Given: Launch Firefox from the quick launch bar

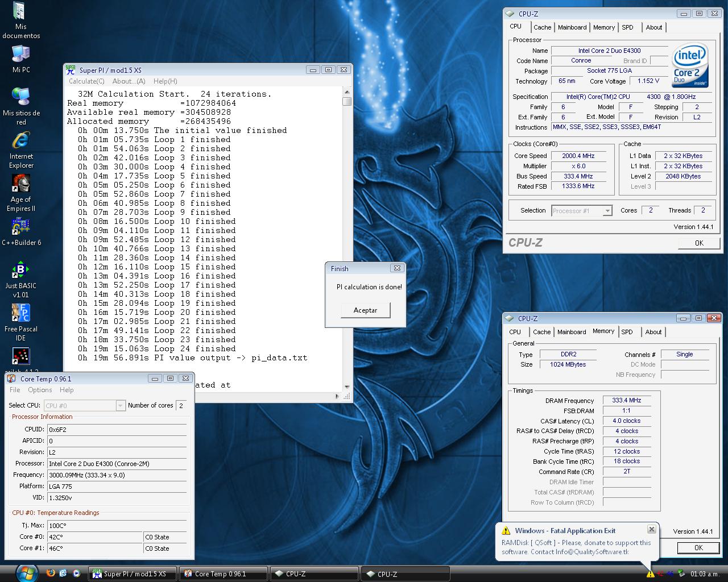Looking at the screenshot, I should [51, 573].
